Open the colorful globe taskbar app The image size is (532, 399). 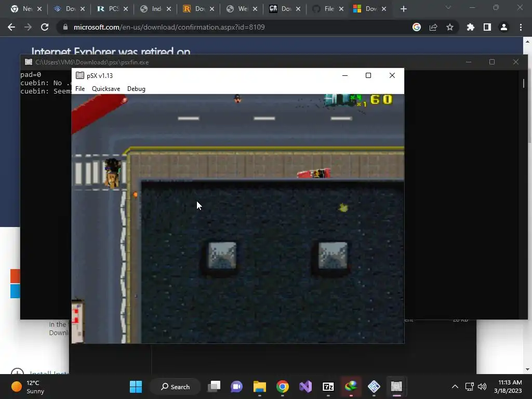tap(351, 387)
